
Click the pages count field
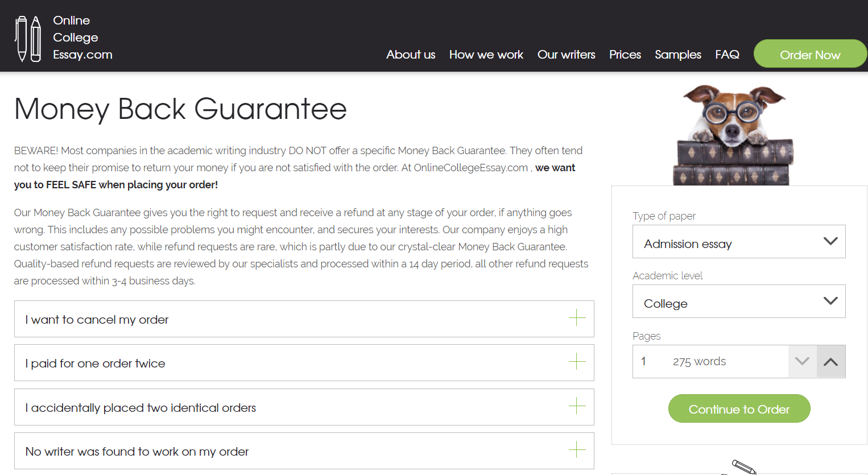pyautogui.click(x=710, y=361)
